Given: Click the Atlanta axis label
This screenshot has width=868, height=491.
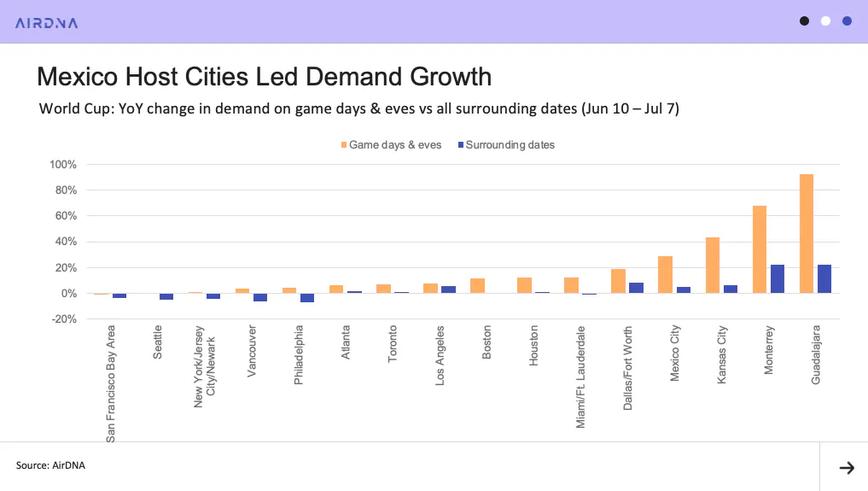Looking at the screenshot, I should [x=346, y=342].
